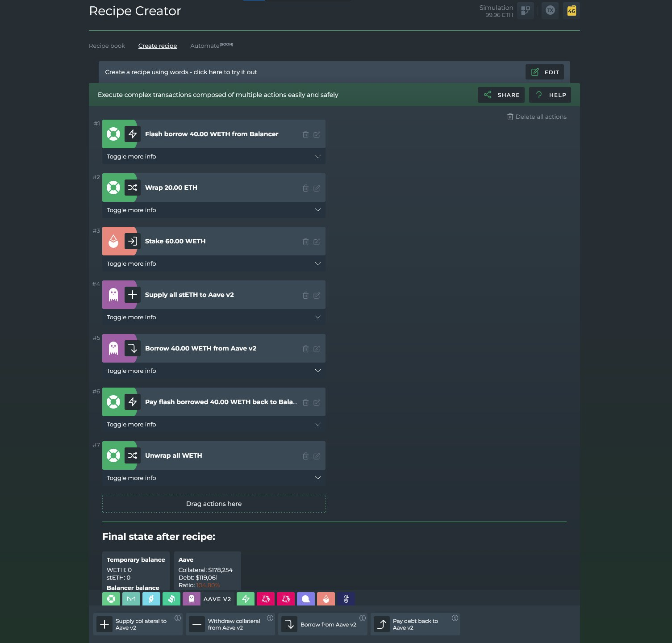This screenshot has height=643, width=672.
Task: Check the yellow gas price canister icon
Action: coord(572,10)
